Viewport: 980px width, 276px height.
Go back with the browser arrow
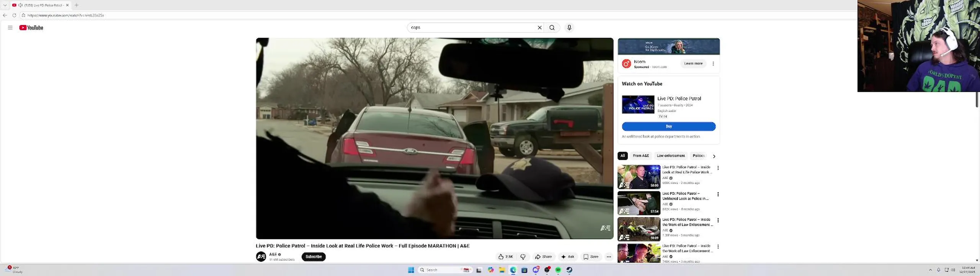point(5,15)
